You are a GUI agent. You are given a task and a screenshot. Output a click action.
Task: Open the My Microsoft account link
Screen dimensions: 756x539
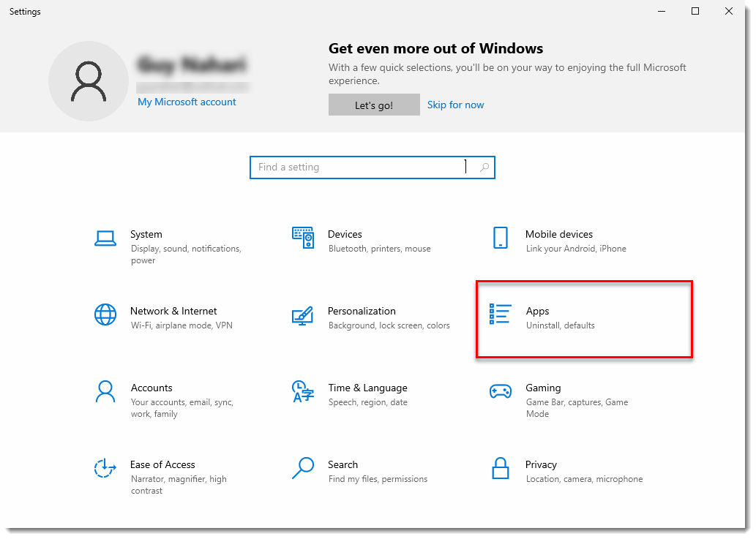click(x=187, y=102)
